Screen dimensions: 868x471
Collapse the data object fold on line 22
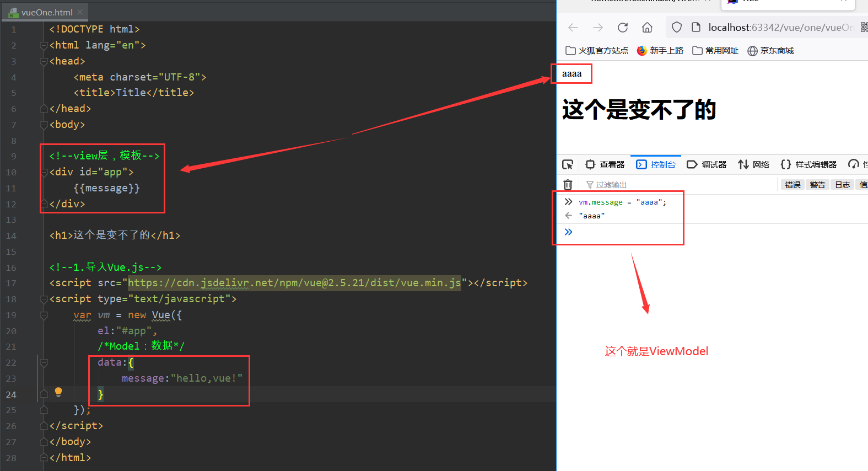coord(44,362)
